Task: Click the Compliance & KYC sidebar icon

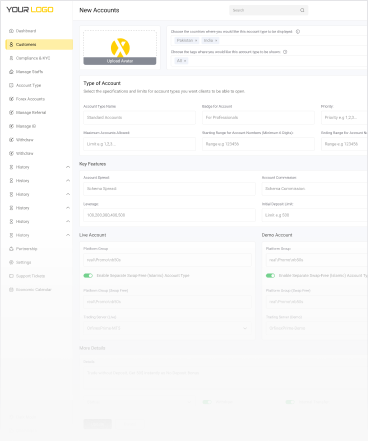Action: point(11,58)
